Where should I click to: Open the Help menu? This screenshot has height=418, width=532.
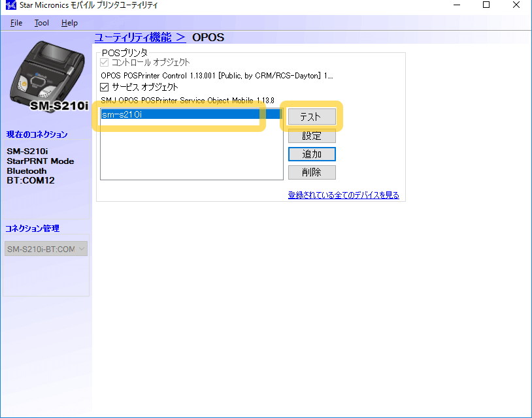69,23
